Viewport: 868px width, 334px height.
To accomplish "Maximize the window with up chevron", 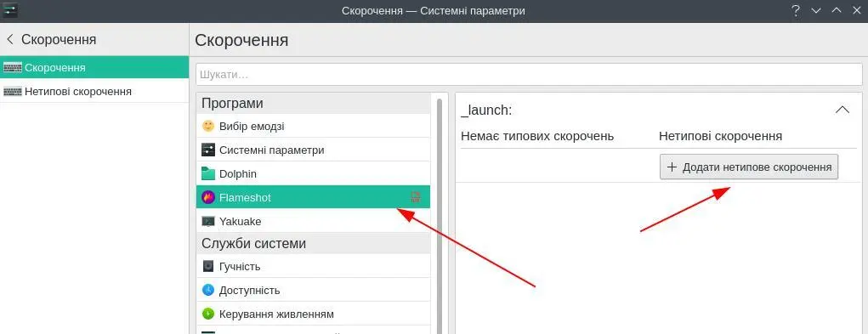I will point(837,10).
